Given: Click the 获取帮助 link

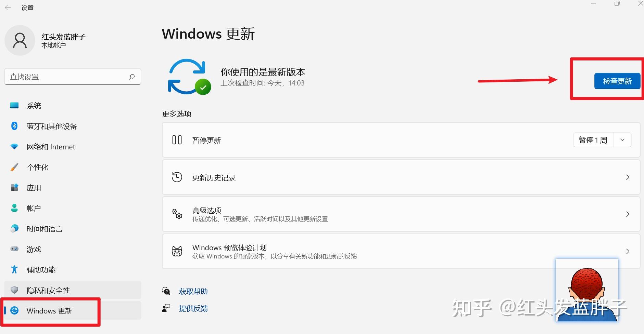Looking at the screenshot, I should tap(193, 291).
